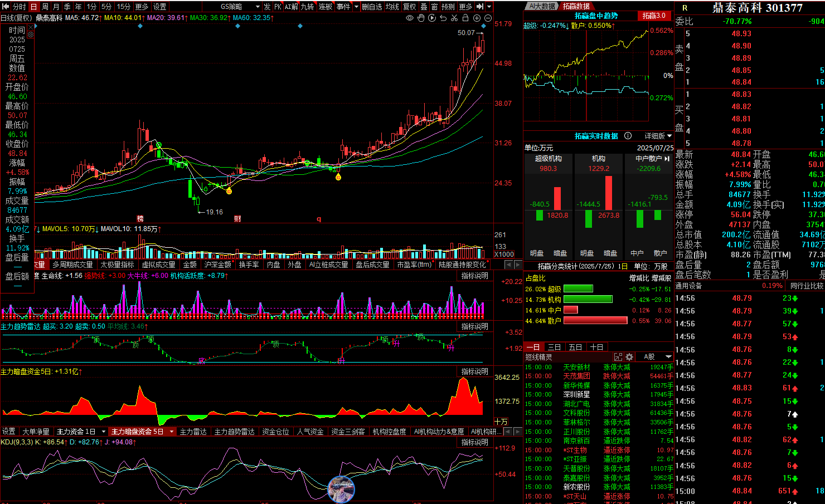This screenshot has width=825, height=504.
Task: Toggle the lock icon above chart
Action: (x=465, y=18)
